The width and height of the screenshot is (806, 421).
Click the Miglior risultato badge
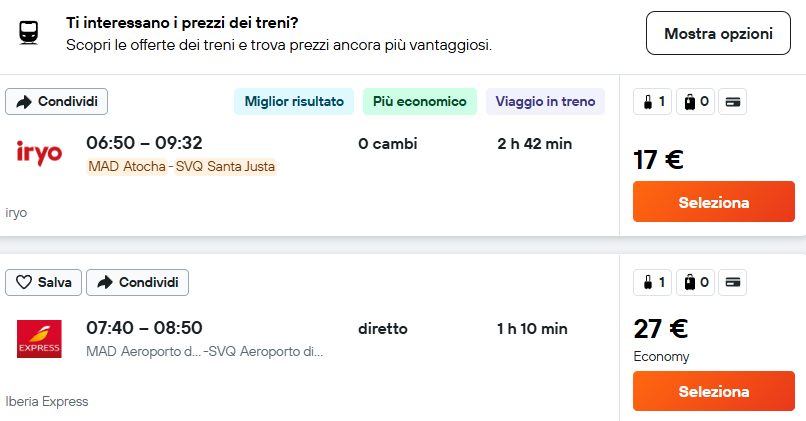[x=294, y=101]
